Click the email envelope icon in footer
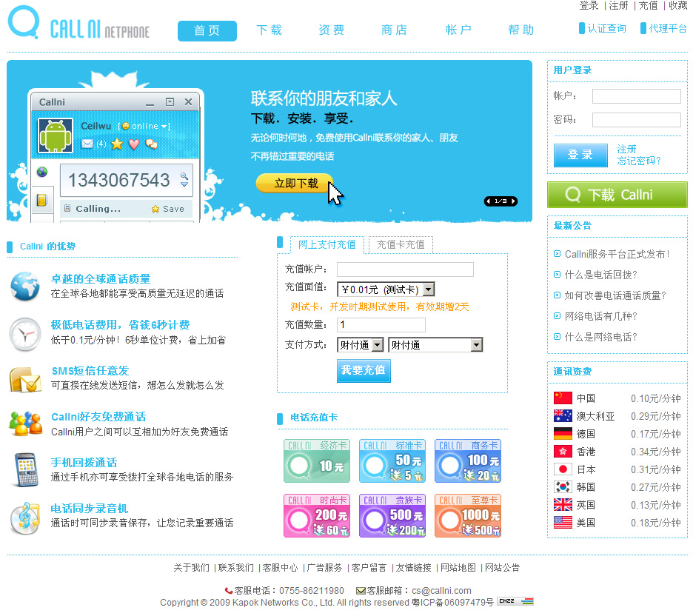This screenshot has height=616, width=693. [x=361, y=591]
